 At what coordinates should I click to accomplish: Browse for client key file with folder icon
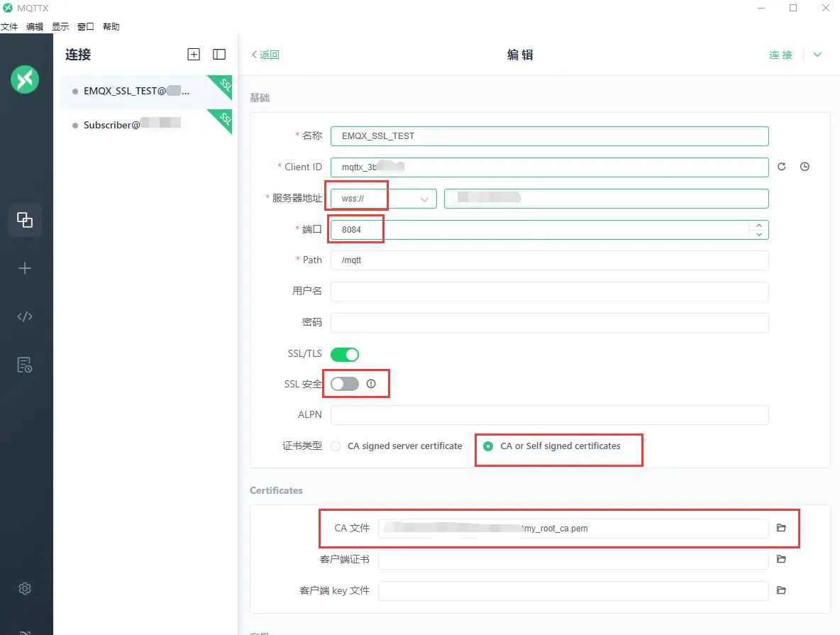click(x=782, y=590)
